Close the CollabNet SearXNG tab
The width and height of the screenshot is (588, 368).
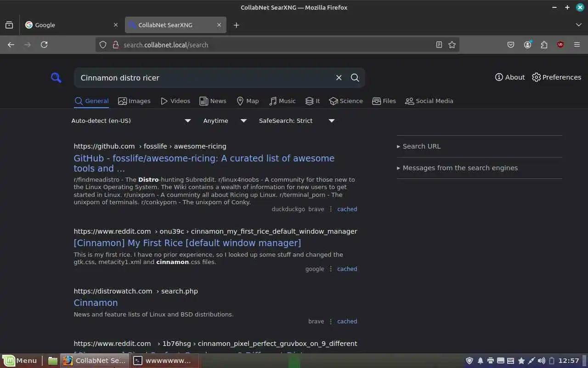pyautogui.click(x=219, y=25)
